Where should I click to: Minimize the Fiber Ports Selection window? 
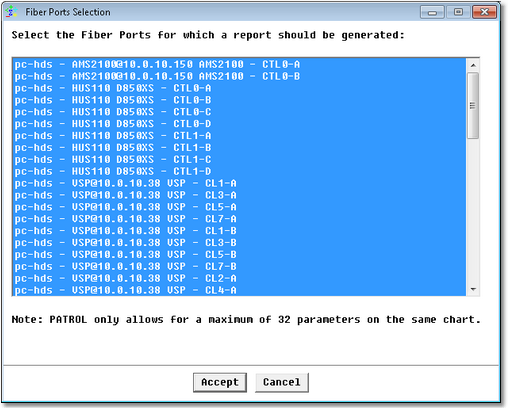click(432, 12)
